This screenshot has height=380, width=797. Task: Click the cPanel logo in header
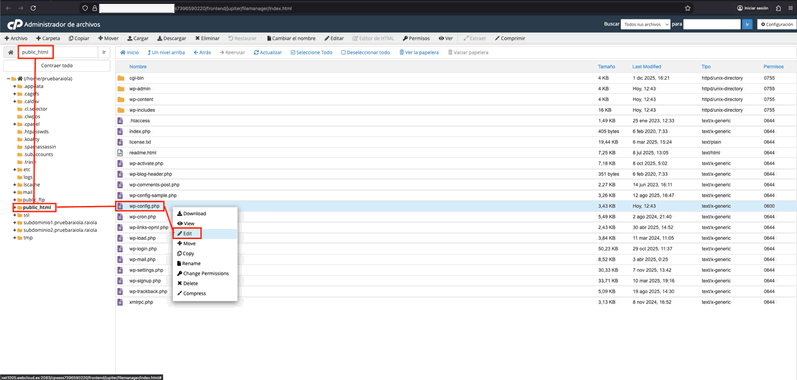15,24
